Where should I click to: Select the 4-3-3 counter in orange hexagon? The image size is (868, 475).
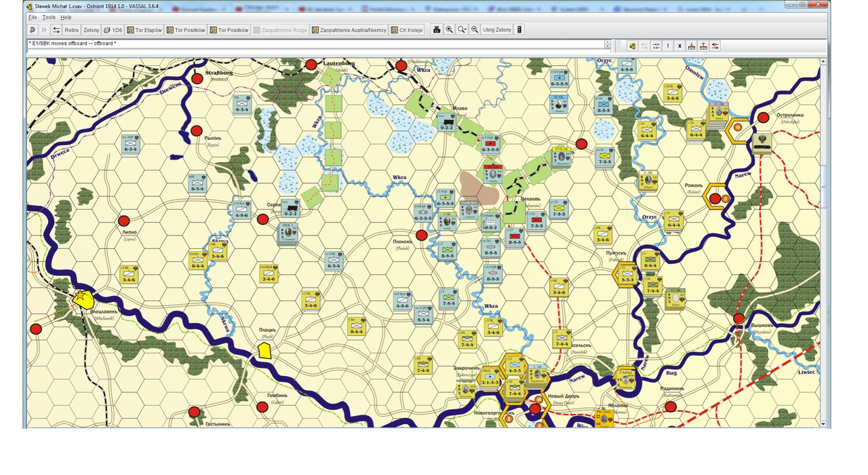tap(514, 366)
